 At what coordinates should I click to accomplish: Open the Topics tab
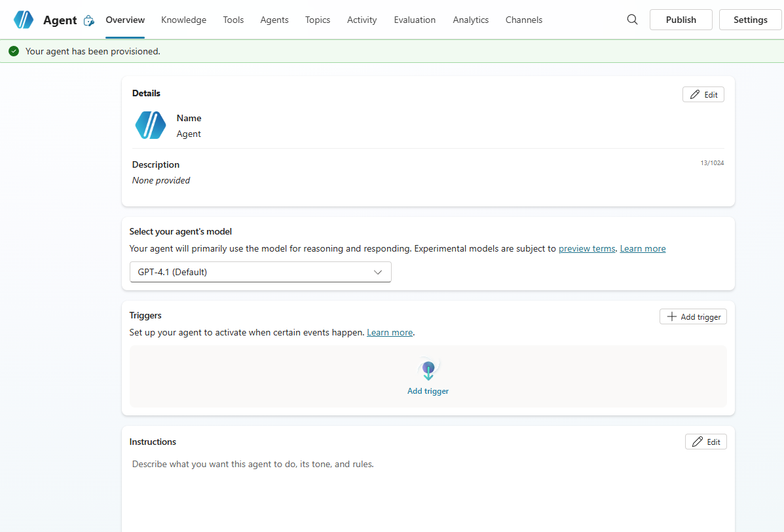(318, 20)
